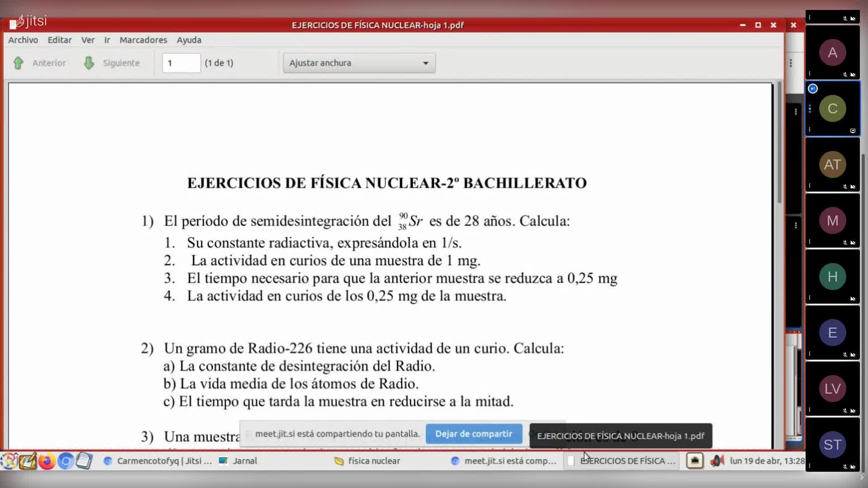Open the Jitsi vertical dots options menu

click(x=791, y=63)
